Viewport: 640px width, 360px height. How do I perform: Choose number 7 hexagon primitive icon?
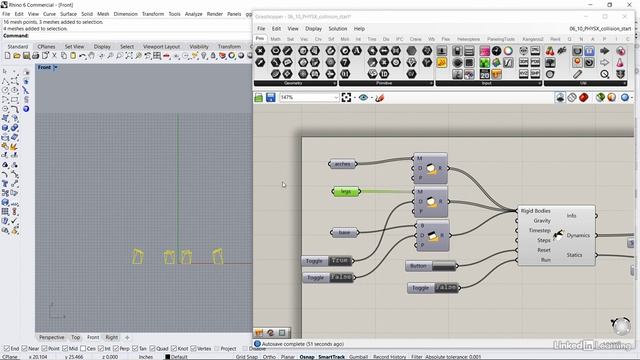click(x=345, y=63)
